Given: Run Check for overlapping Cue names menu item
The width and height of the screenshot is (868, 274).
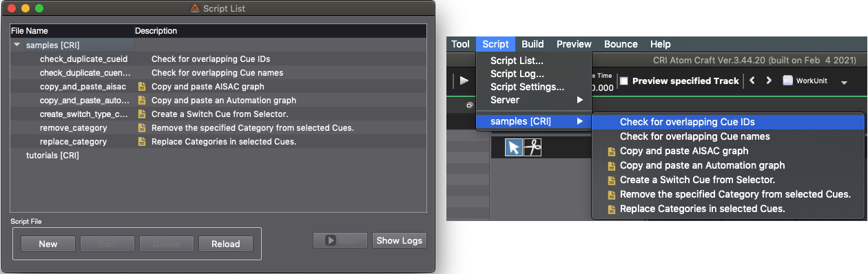Looking at the screenshot, I should 727,136.
